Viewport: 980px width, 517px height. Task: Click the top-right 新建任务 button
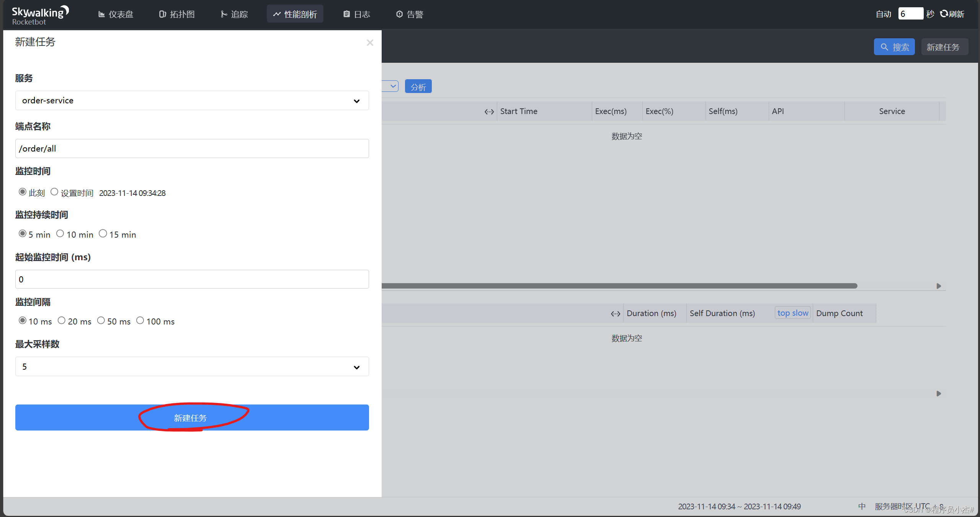944,47
